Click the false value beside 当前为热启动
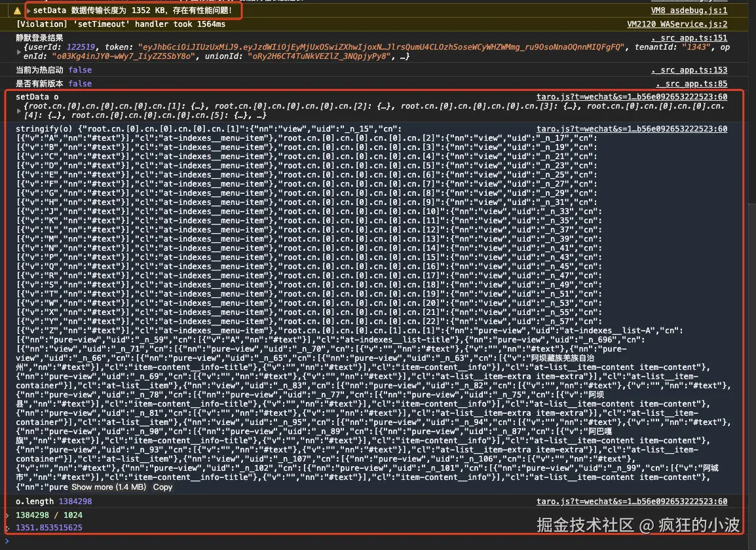Screen dimensions: 756x550 (x=79, y=70)
